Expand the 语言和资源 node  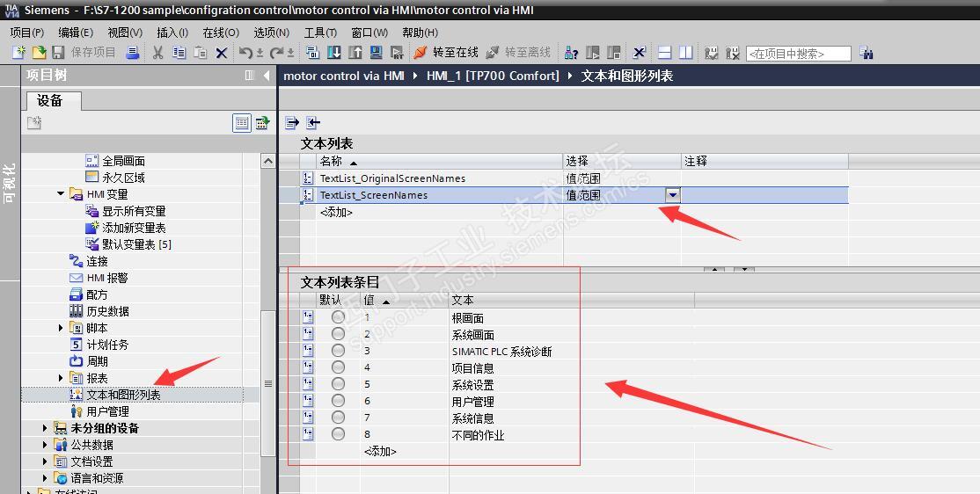coord(45,478)
